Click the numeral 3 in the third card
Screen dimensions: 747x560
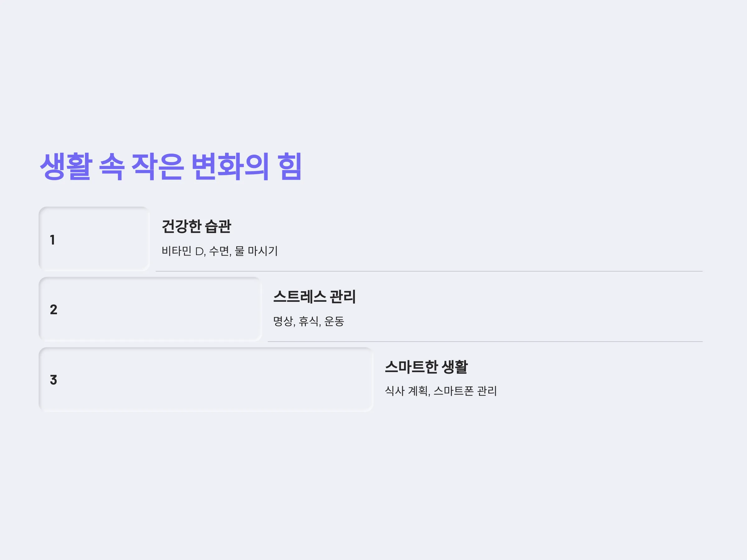click(x=53, y=380)
